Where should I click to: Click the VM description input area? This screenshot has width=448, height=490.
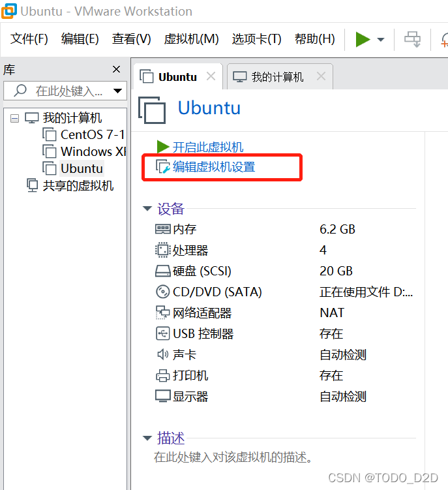coord(233,457)
